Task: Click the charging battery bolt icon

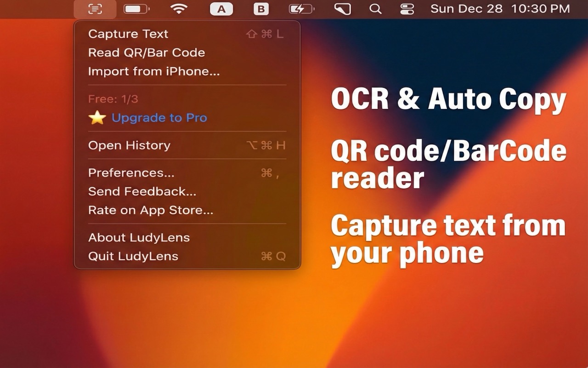Action: (x=301, y=9)
